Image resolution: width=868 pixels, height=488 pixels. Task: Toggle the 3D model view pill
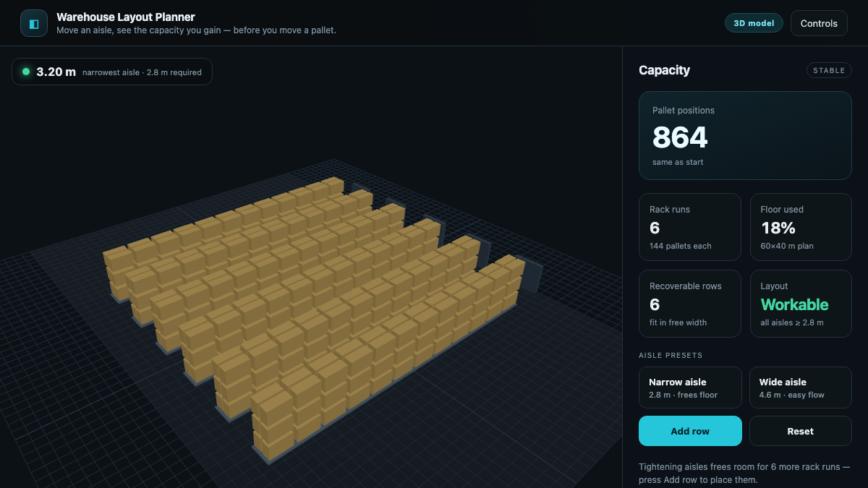[754, 23]
